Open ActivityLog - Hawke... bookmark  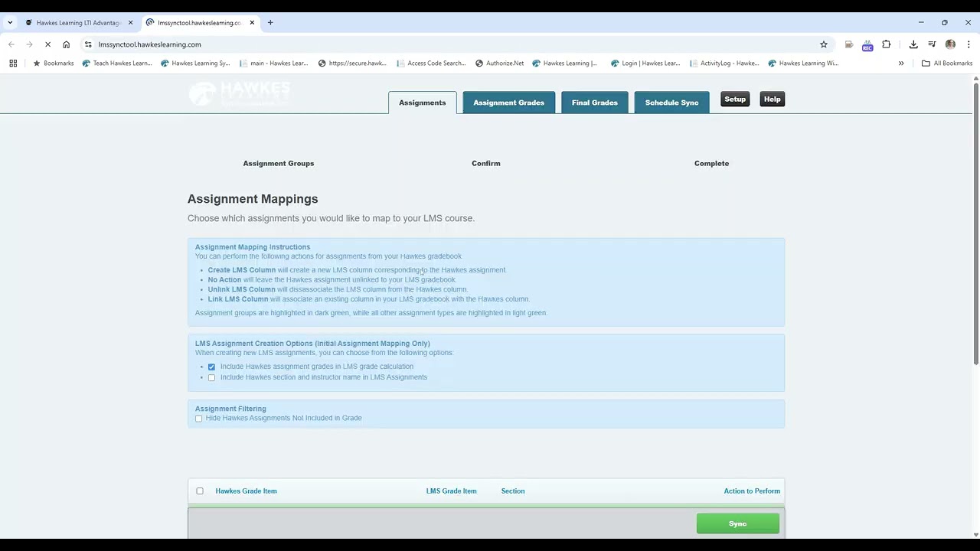pyautogui.click(x=724, y=64)
